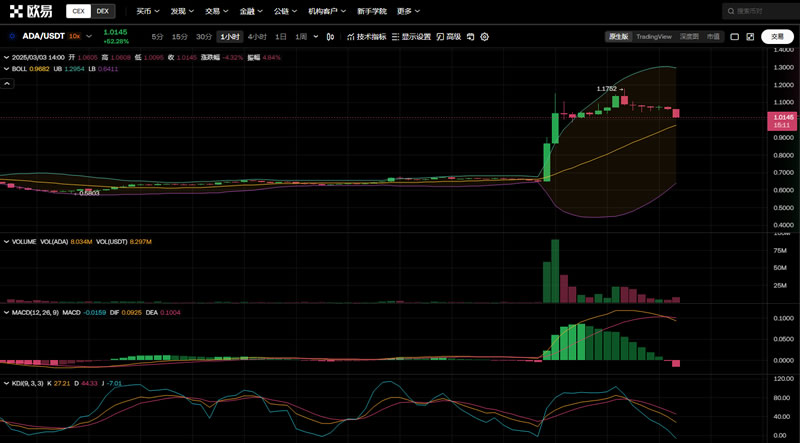This screenshot has height=443, width=800.
Task: Open advanced drawing tools (高级)
Action: [x=449, y=37]
